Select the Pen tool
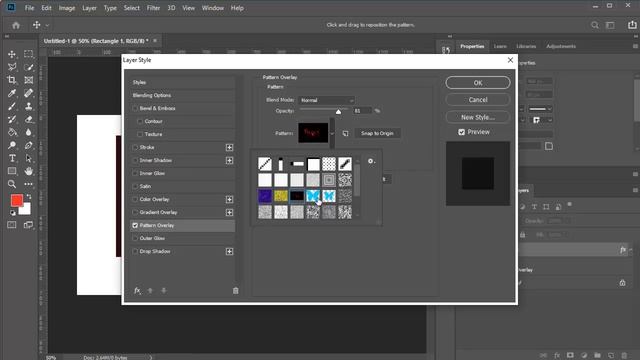 click(x=29, y=145)
